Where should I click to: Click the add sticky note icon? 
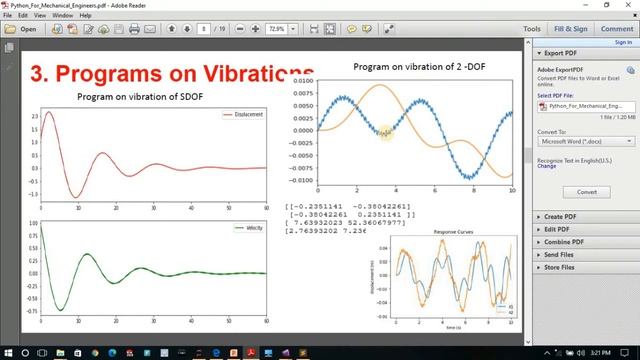(351, 29)
